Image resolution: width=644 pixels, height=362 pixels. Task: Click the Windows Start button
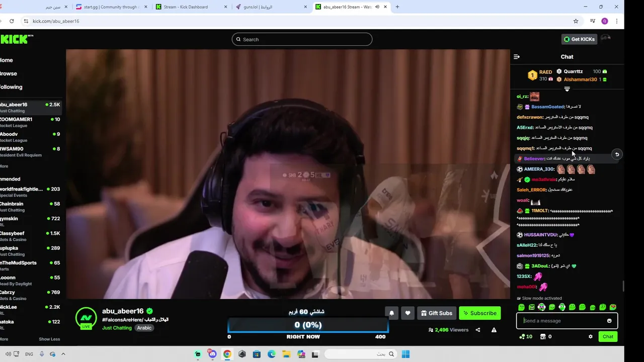(x=406, y=354)
